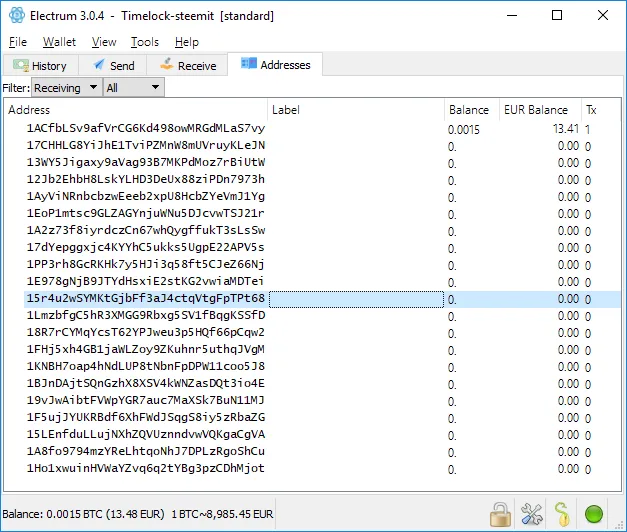Click the padlock password icon
Viewport: 627px width, 532px height.
click(x=500, y=514)
